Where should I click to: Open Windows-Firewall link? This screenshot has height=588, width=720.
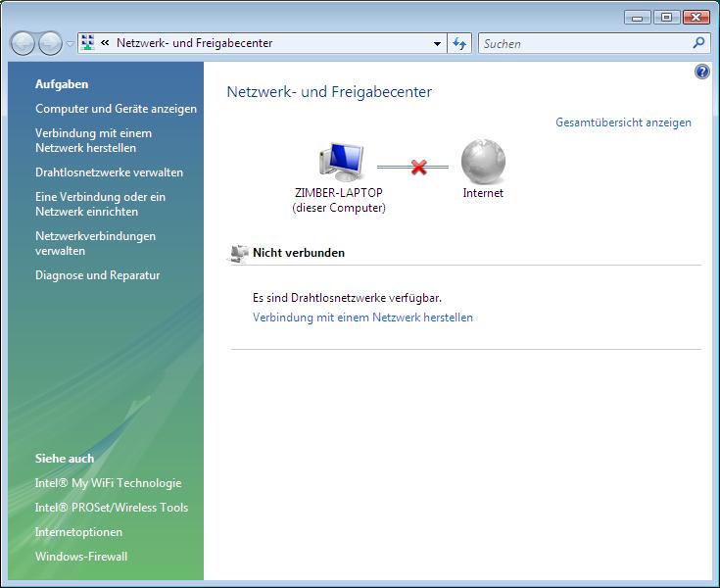pyautogui.click(x=81, y=557)
